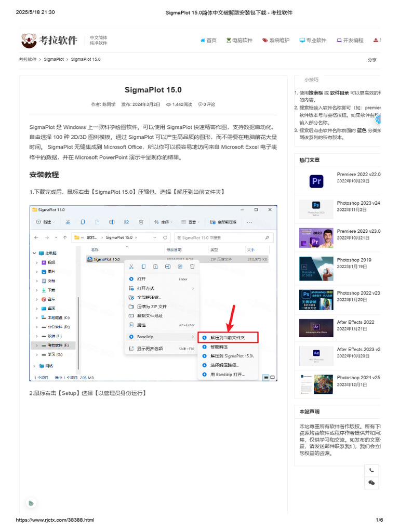Expand the 图片 folder in sidebar

pyautogui.click(x=37, y=272)
